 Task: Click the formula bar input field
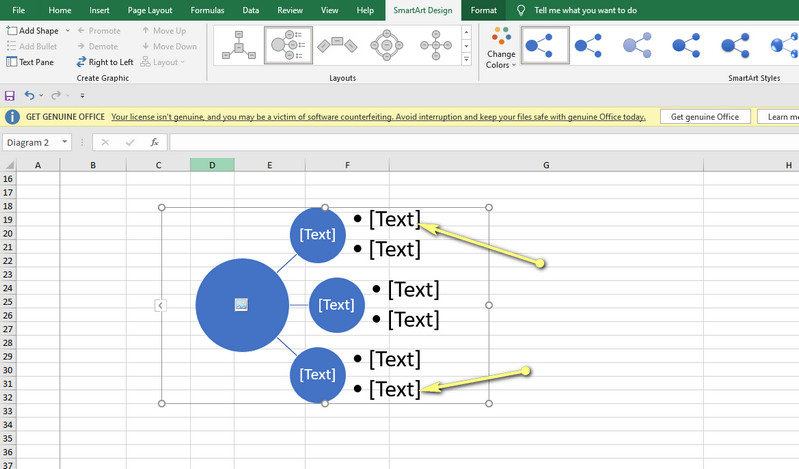pyautogui.click(x=484, y=142)
